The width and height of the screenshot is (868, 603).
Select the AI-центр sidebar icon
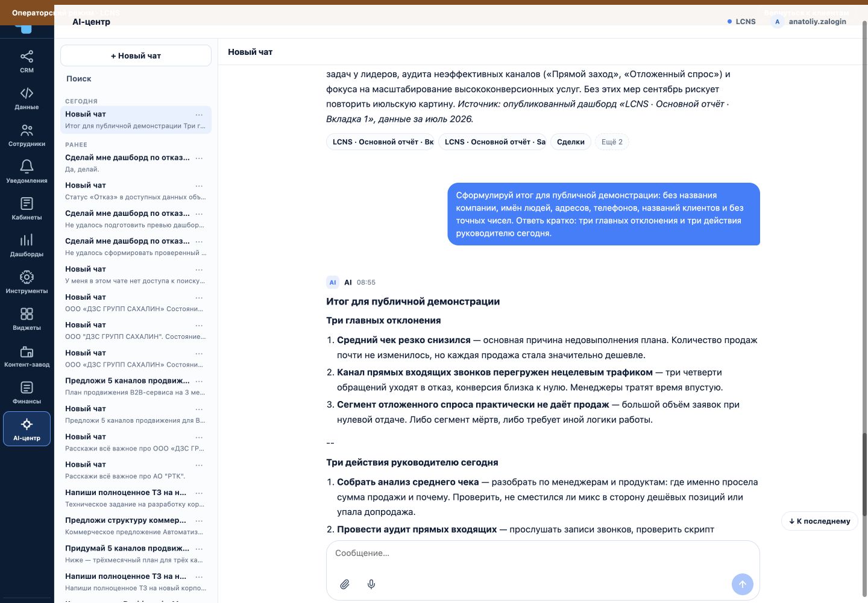pyautogui.click(x=27, y=425)
